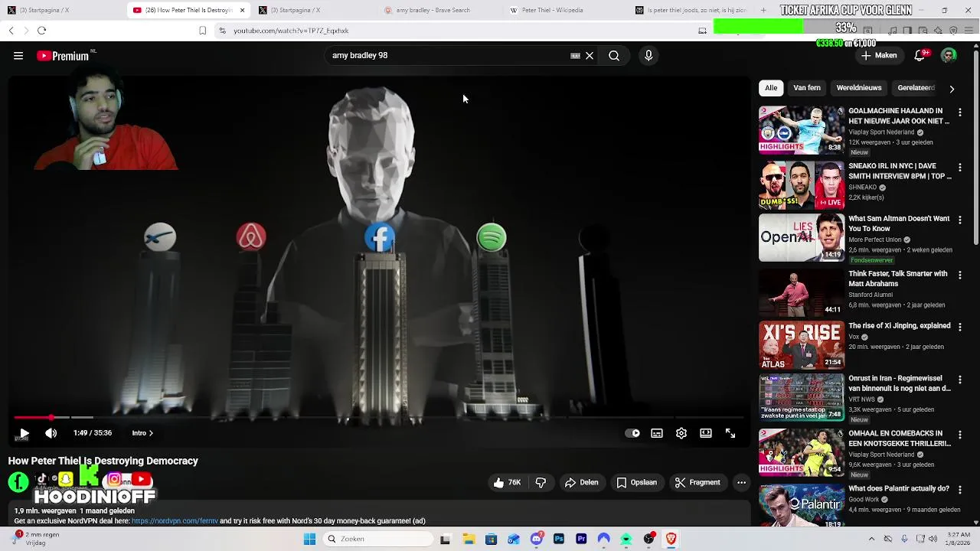
Task: Open the account avatar menu
Action: [949, 56]
